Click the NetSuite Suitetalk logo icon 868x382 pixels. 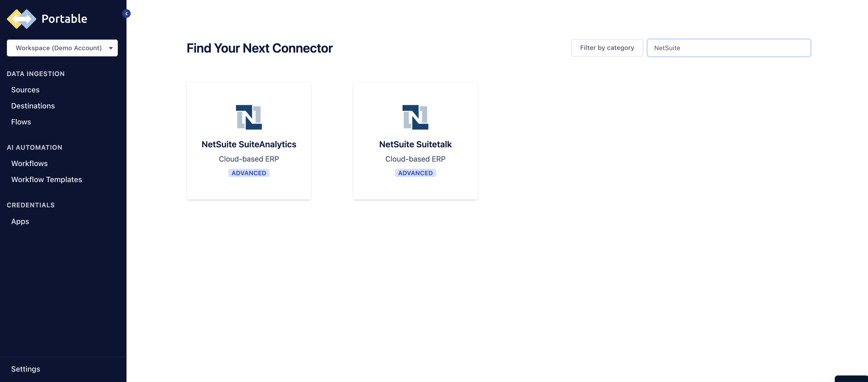(x=415, y=117)
